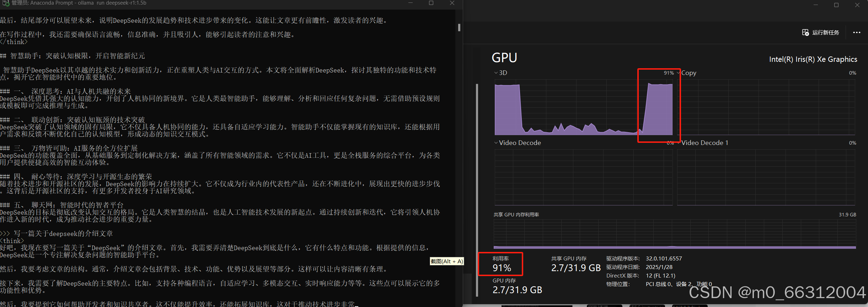Click the GPU 内存 2.7/31.9 GB value

tap(517, 290)
